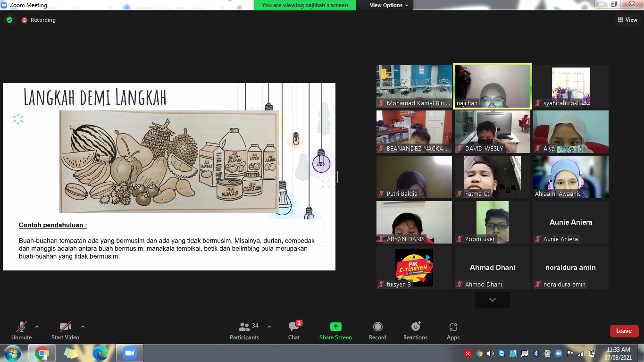Open Google Chrome from the taskbar

pos(42,353)
